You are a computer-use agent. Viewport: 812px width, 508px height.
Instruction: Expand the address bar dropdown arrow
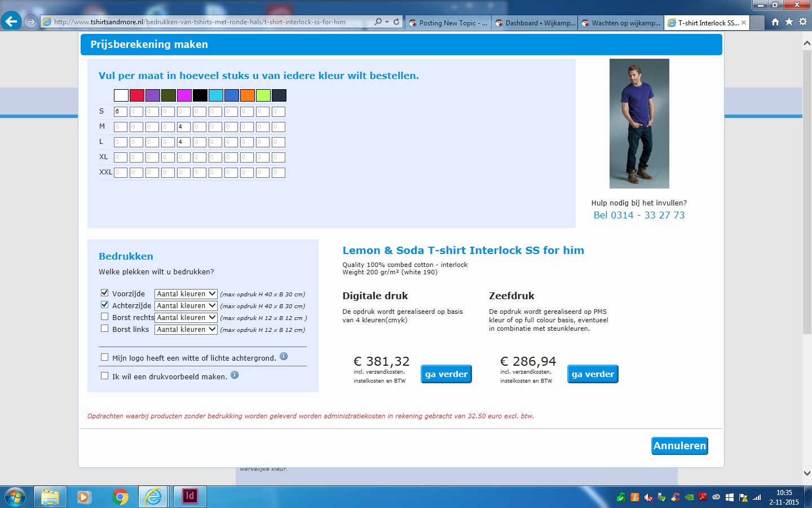387,22
